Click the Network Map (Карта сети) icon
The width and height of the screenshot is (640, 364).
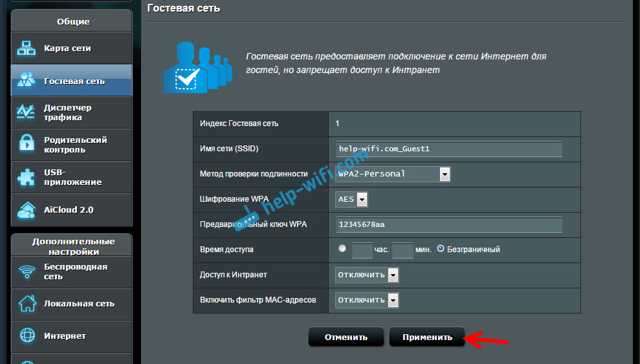point(27,48)
